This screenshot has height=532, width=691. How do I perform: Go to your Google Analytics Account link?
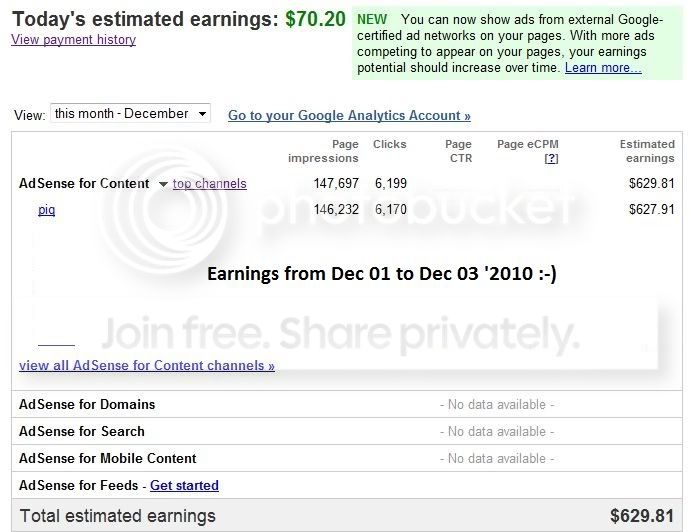pos(349,116)
